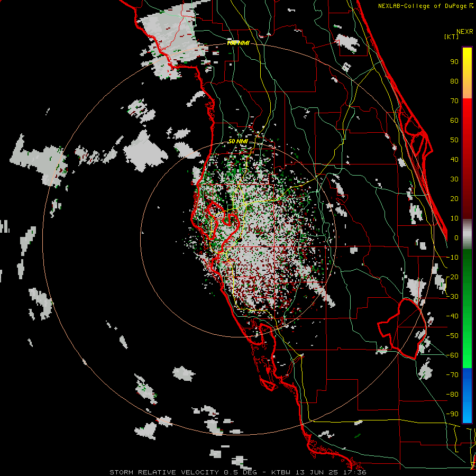
Task: Click the -50 value on the velocity scale
Action: pyautogui.click(x=452, y=336)
